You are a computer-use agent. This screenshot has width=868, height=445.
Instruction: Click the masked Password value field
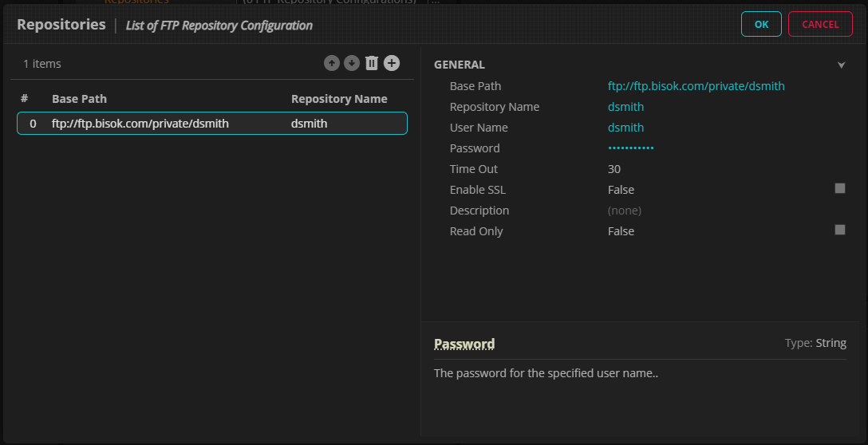(x=631, y=148)
